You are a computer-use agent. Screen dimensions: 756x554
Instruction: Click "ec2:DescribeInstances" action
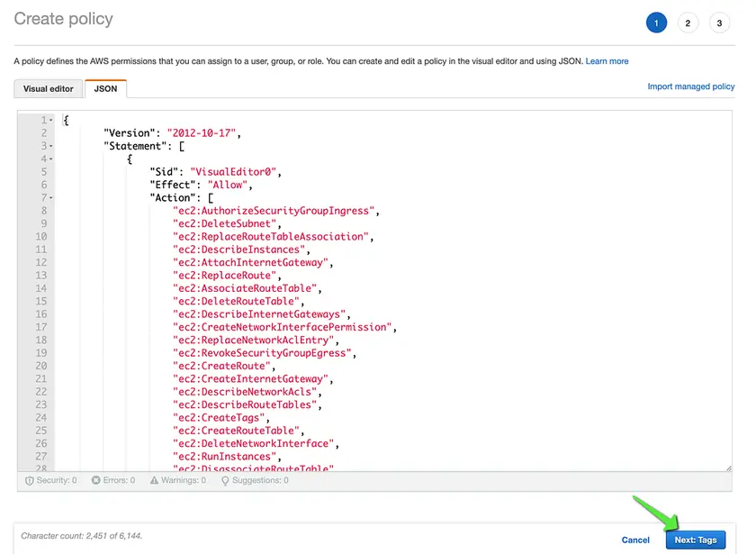click(x=238, y=250)
